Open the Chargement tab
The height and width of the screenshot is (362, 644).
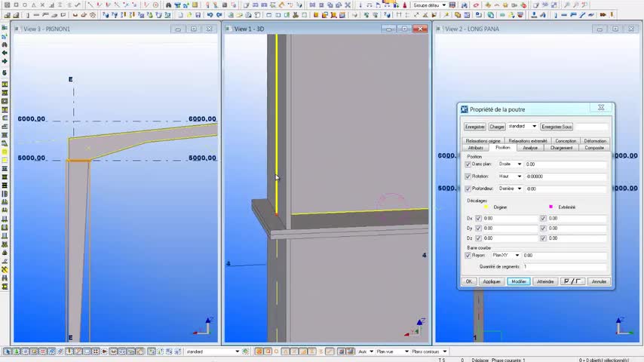coord(561,148)
